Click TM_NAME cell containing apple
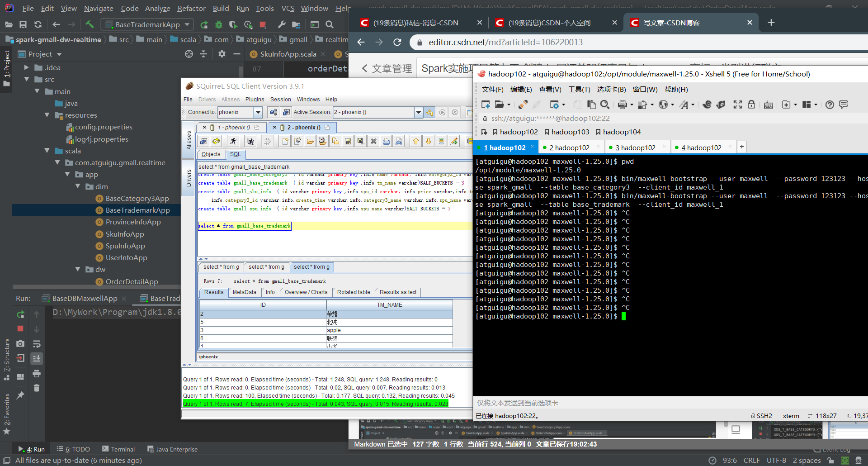868x466 pixels. point(389,330)
